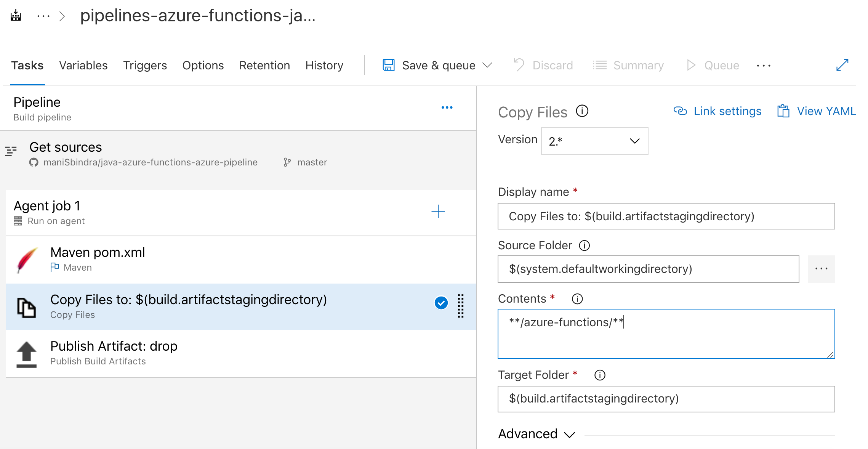The width and height of the screenshot is (868, 449).
Task: Collapse the Advanced section
Action: pos(569,434)
